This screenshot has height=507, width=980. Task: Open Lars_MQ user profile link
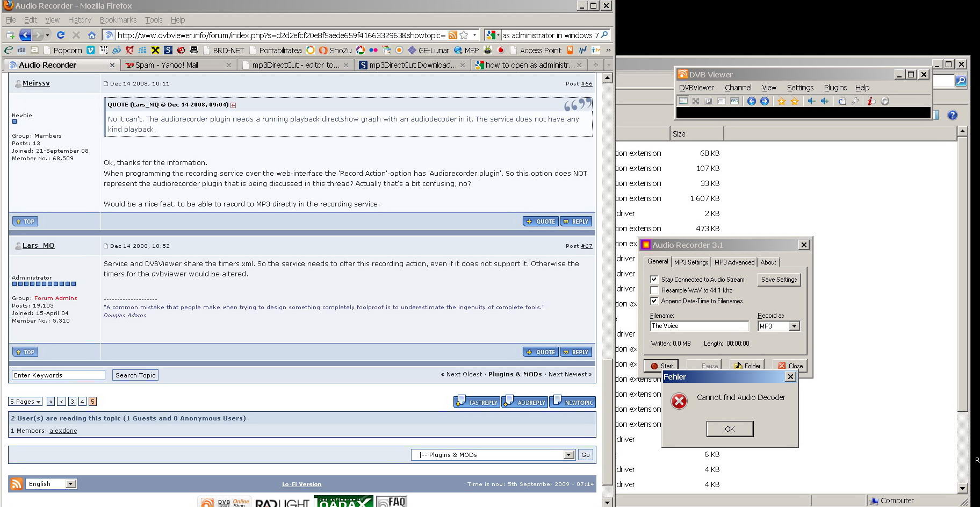38,246
